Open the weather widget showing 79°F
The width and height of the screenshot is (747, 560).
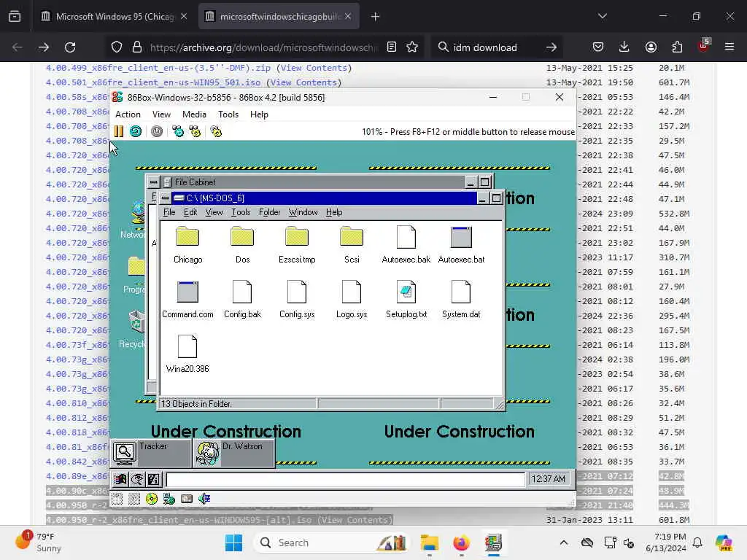coord(38,542)
